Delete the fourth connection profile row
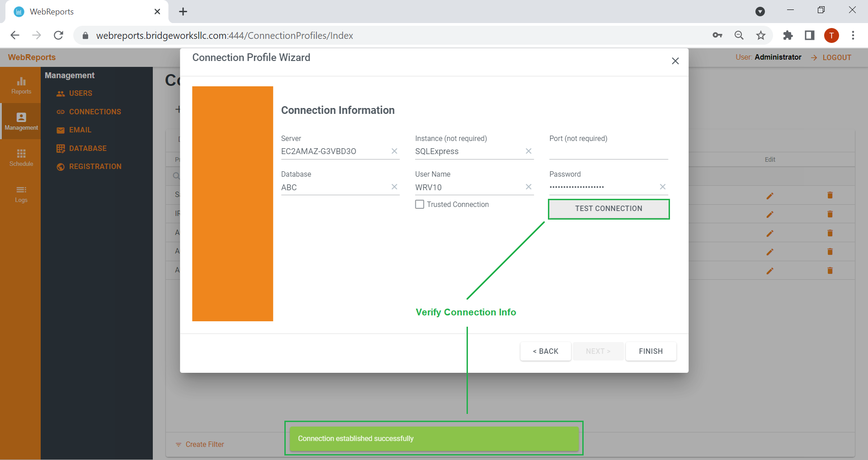The width and height of the screenshot is (868, 460). click(x=830, y=252)
